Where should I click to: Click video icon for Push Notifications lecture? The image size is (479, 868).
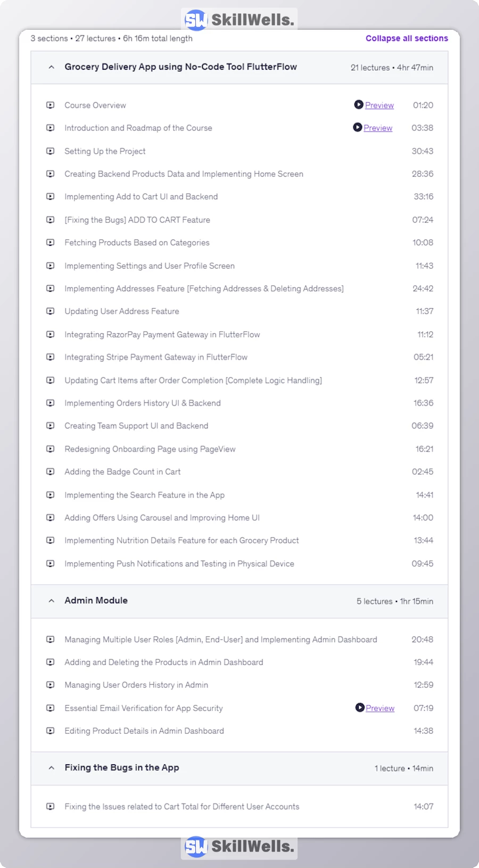point(51,564)
